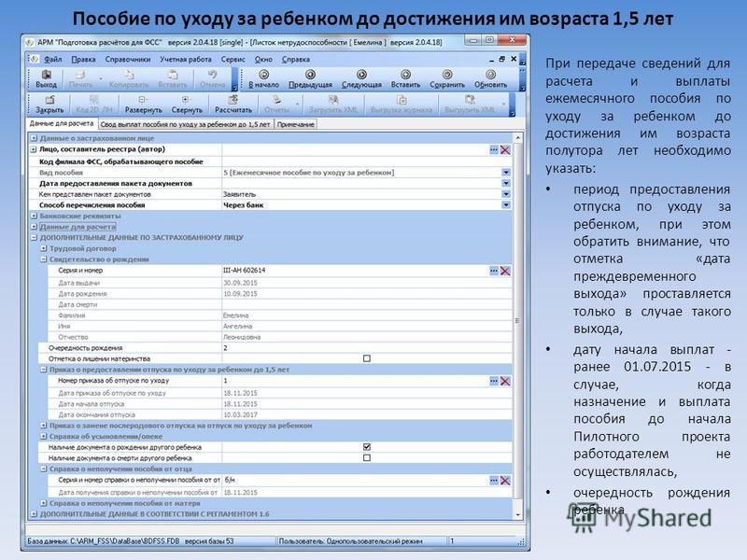
Task: Click the Копировать toolbar icon
Action: (129, 78)
